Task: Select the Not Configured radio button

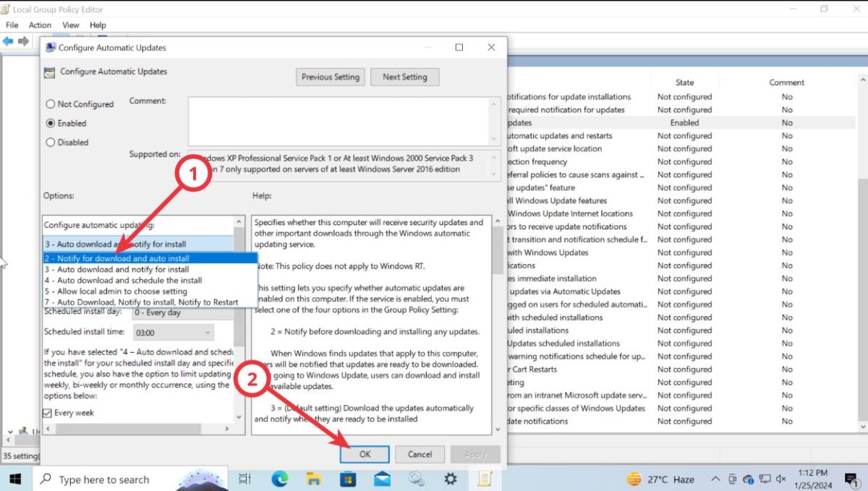Action: (x=51, y=104)
